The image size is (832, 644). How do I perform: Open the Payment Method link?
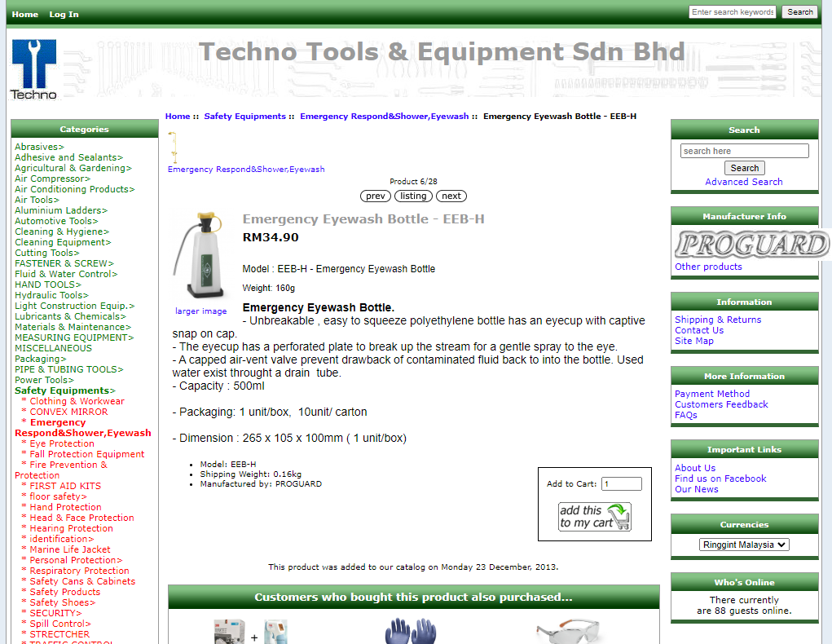(711, 394)
